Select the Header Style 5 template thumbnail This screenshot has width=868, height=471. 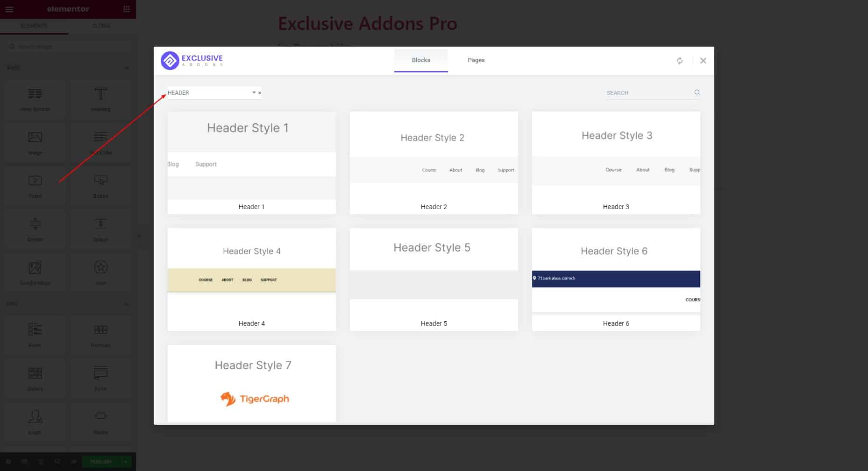pos(434,272)
